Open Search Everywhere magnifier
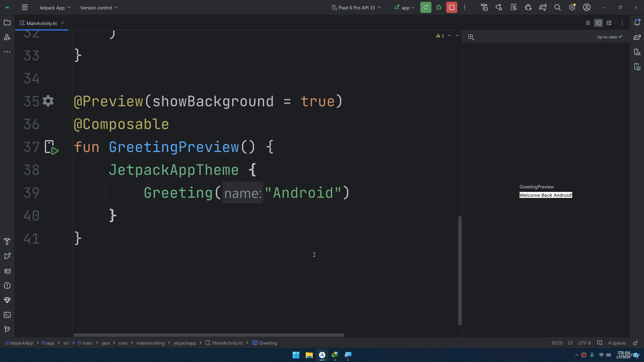The height and width of the screenshot is (362, 644). (557, 7)
